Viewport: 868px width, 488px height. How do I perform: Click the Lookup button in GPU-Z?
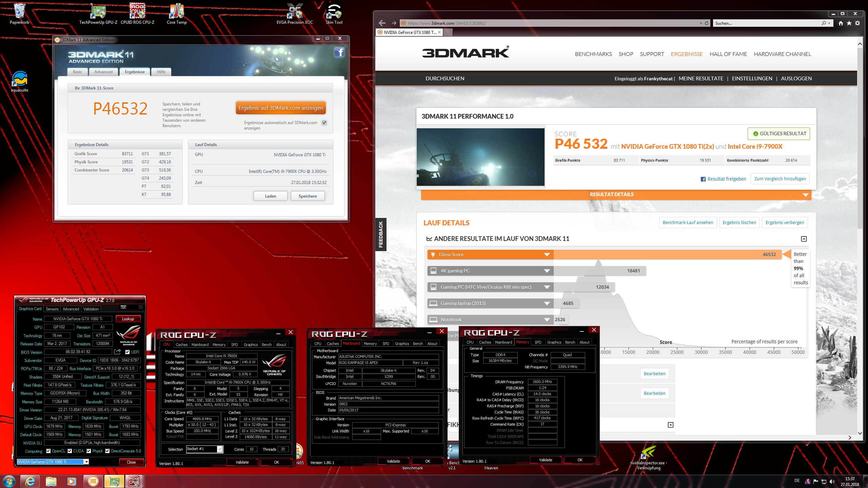tap(128, 319)
